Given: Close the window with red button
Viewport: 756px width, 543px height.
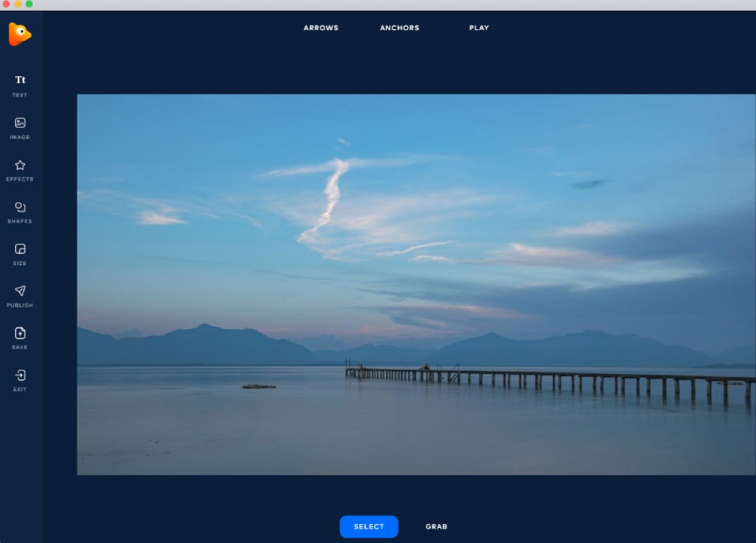Looking at the screenshot, I should click(x=6, y=4).
